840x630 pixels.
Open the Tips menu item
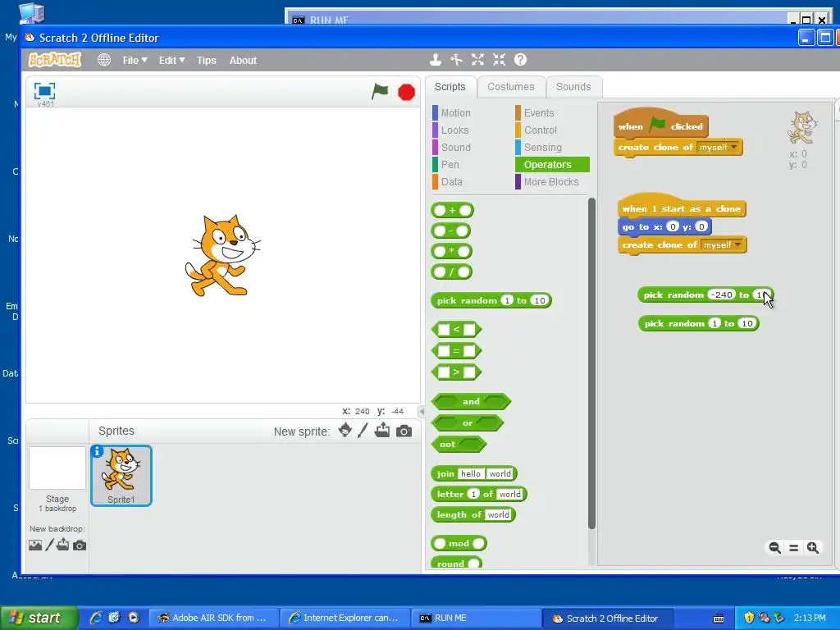[x=206, y=61]
